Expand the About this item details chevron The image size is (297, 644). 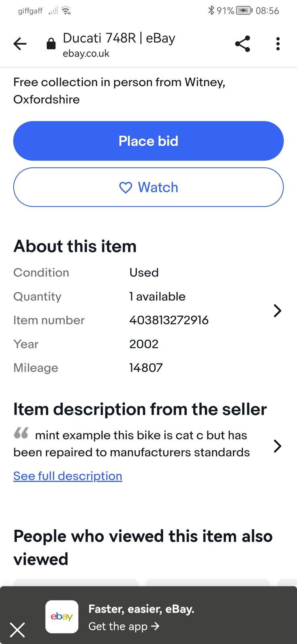277,310
